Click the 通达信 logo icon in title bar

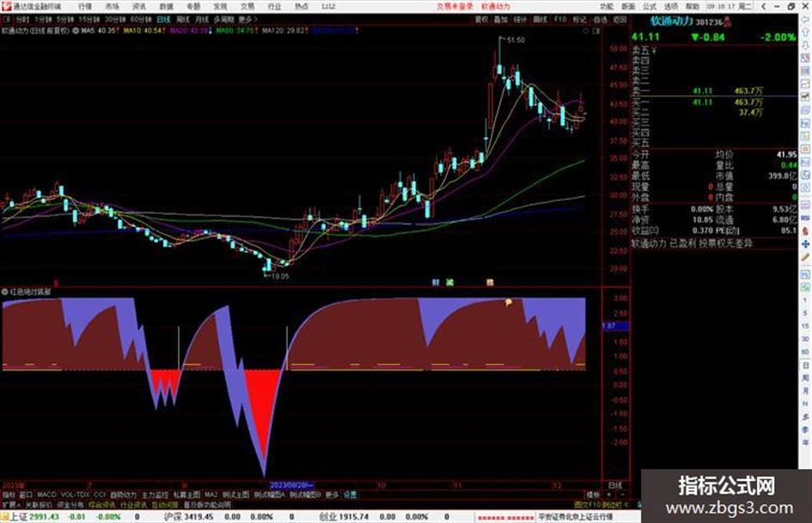7,6
